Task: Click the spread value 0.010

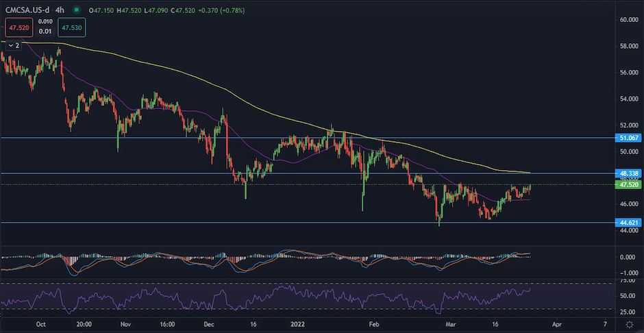Action: (45, 22)
